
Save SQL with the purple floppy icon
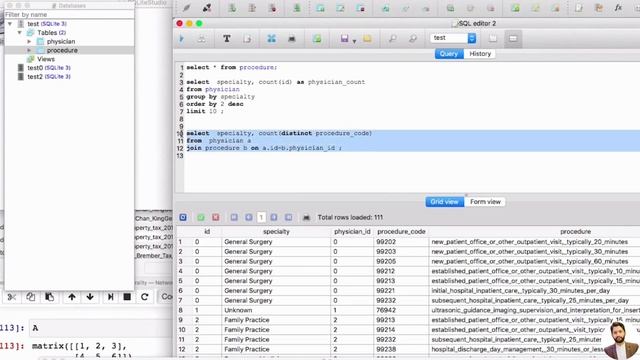pyautogui.click(x=344, y=39)
